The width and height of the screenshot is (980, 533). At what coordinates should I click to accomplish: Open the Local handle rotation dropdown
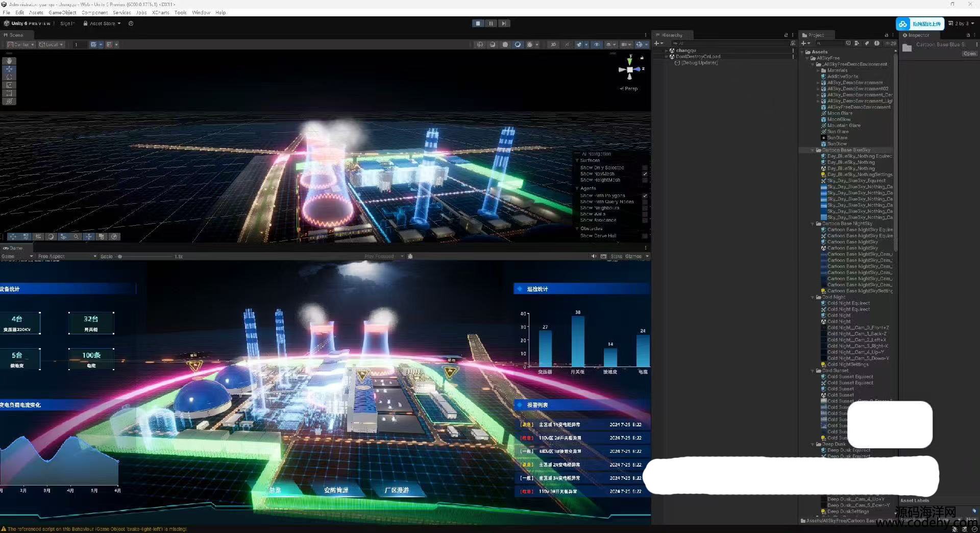point(51,45)
